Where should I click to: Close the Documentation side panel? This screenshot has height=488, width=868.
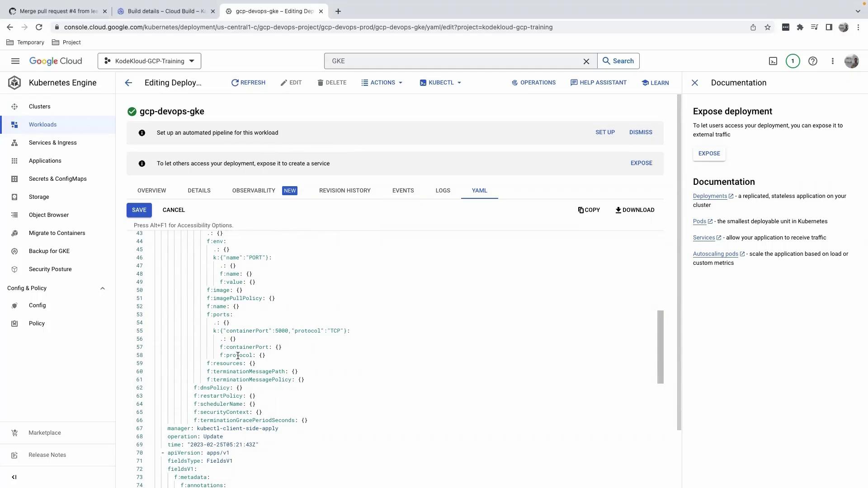click(x=695, y=83)
